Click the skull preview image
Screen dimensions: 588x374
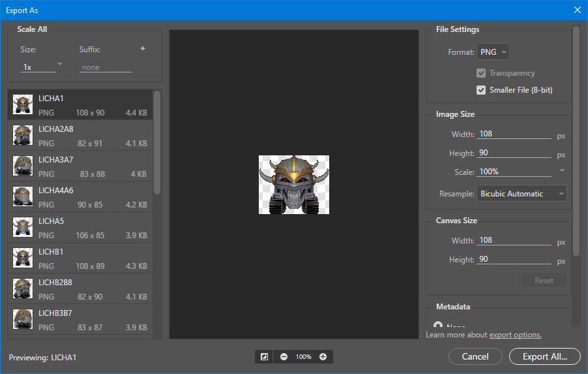(x=294, y=185)
